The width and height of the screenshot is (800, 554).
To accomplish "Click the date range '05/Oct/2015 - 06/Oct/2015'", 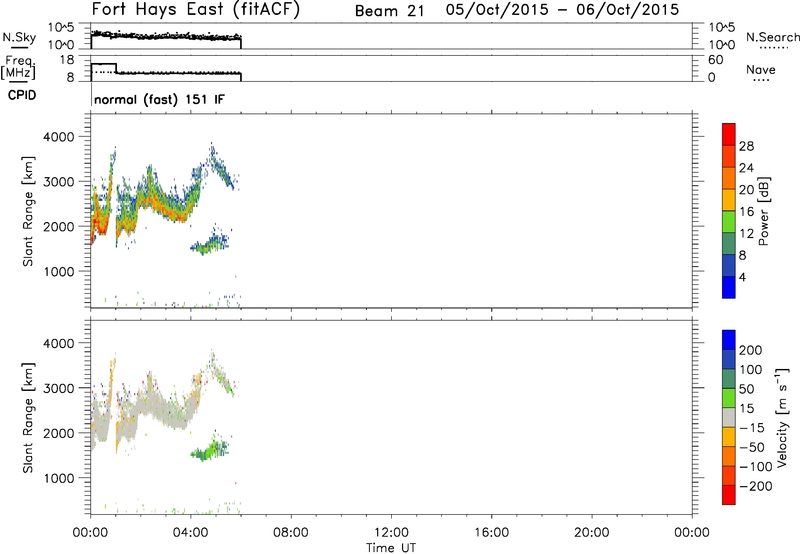I will [562, 10].
